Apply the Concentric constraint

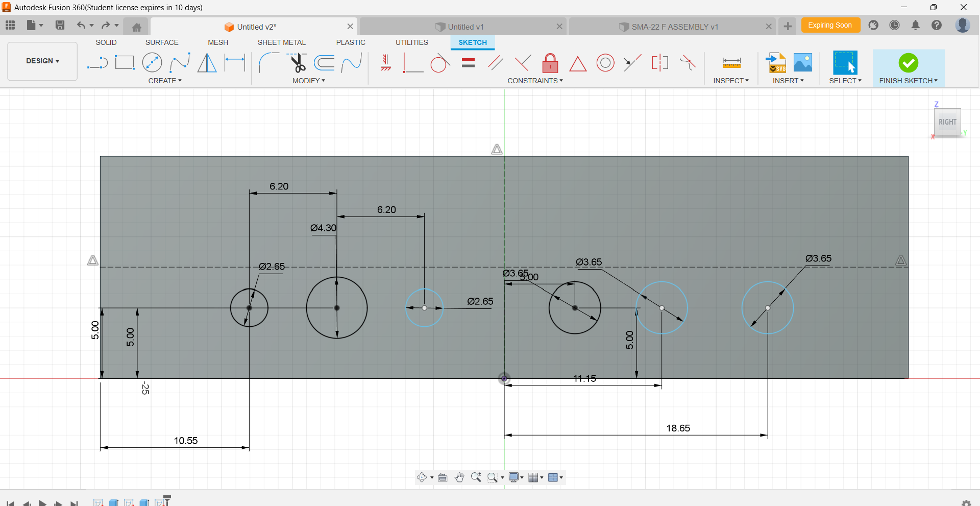[605, 63]
